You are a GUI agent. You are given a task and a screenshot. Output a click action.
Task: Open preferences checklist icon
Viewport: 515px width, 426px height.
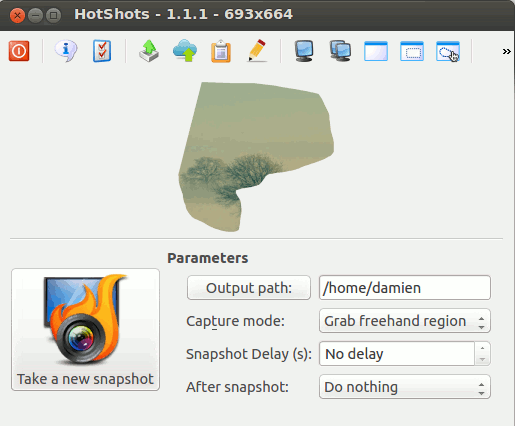pos(102,51)
